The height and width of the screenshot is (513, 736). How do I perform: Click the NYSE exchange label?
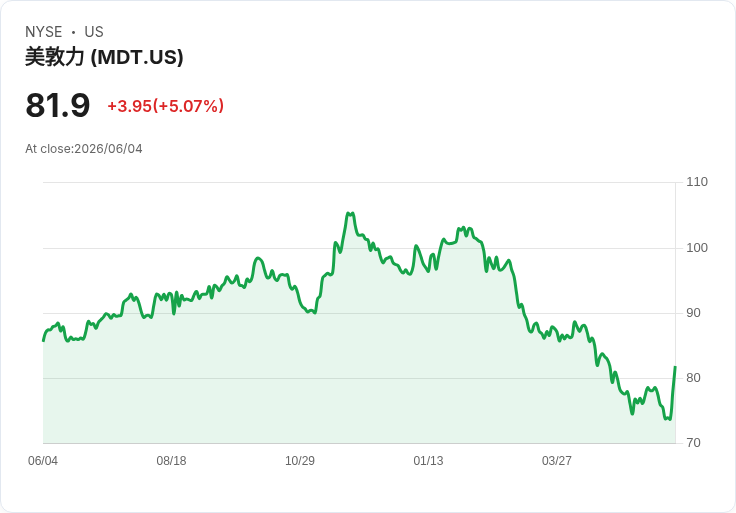[44, 32]
